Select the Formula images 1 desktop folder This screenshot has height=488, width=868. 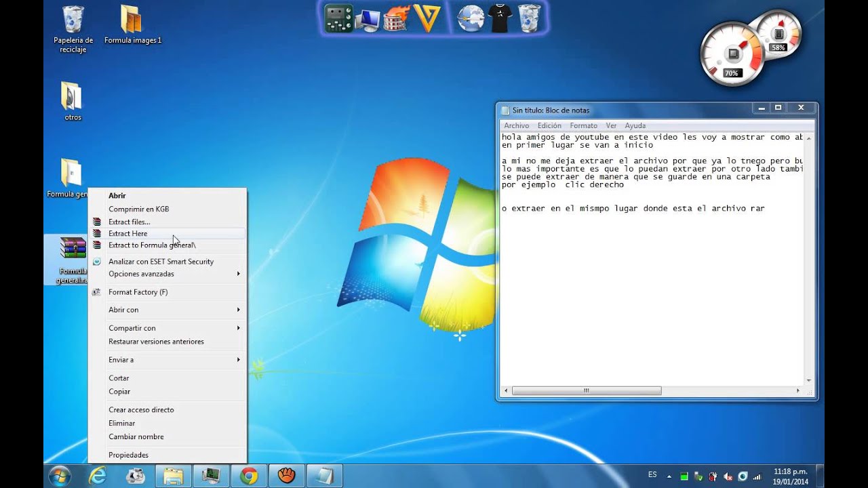pos(133,25)
